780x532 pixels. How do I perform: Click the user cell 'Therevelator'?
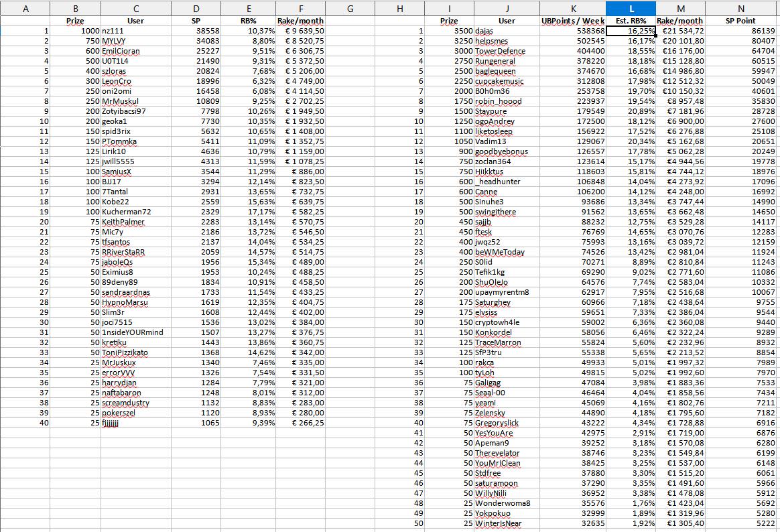[x=507, y=453]
